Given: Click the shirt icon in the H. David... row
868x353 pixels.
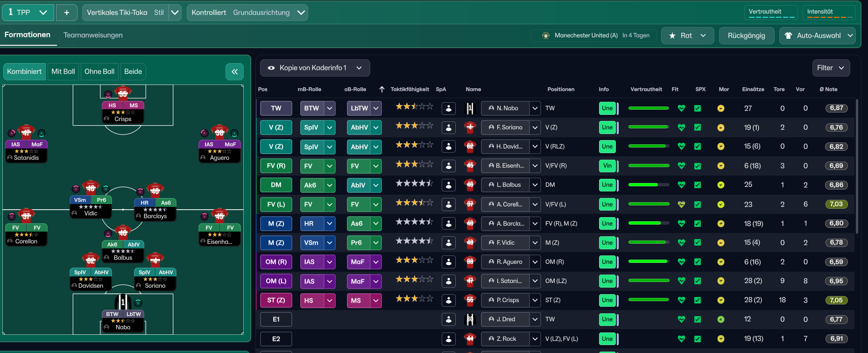Looking at the screenshot, I should (x=470, y=147).
